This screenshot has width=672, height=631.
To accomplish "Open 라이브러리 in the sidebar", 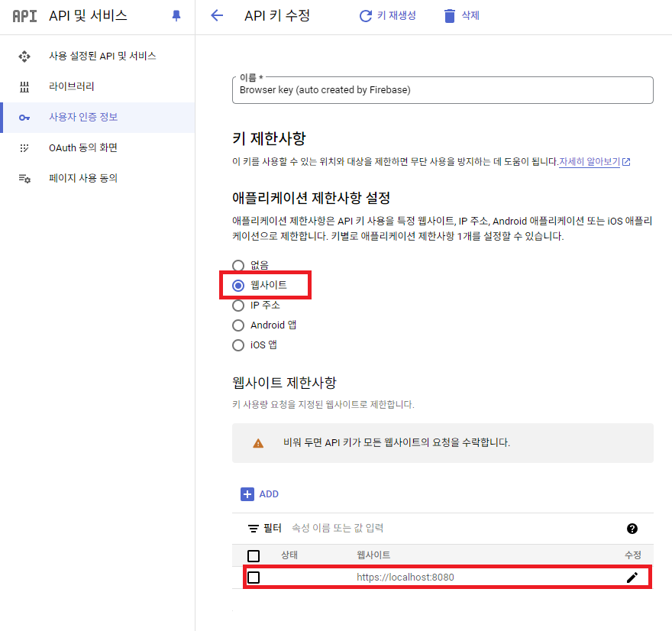I will click(x=97, y=86).
